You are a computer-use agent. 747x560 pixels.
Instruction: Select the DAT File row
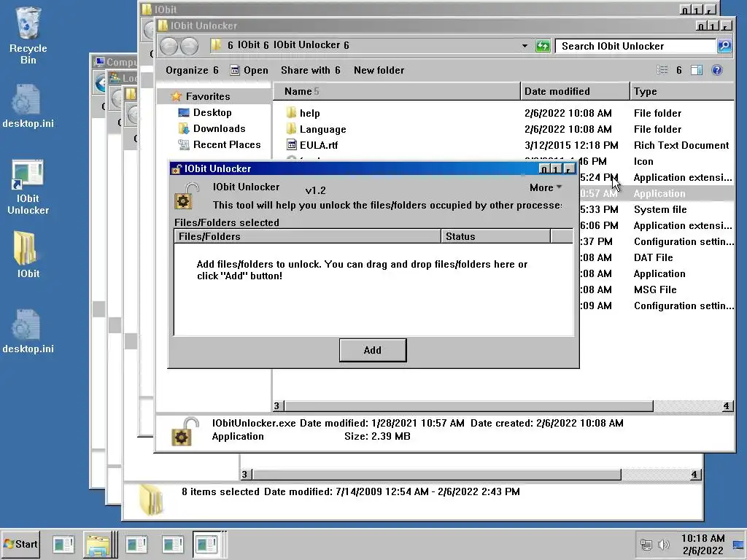(653, 257)
